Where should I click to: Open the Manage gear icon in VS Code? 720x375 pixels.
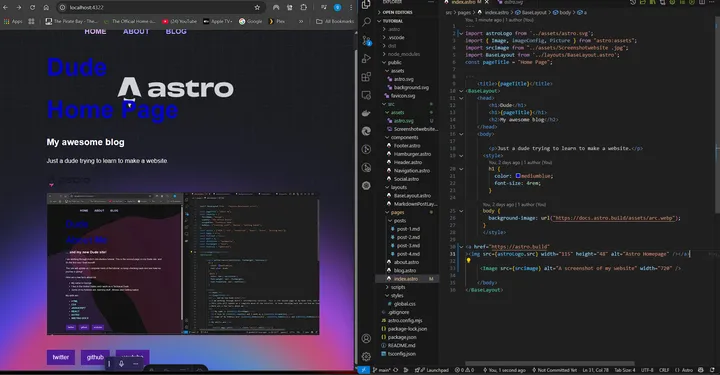[366, 356]
